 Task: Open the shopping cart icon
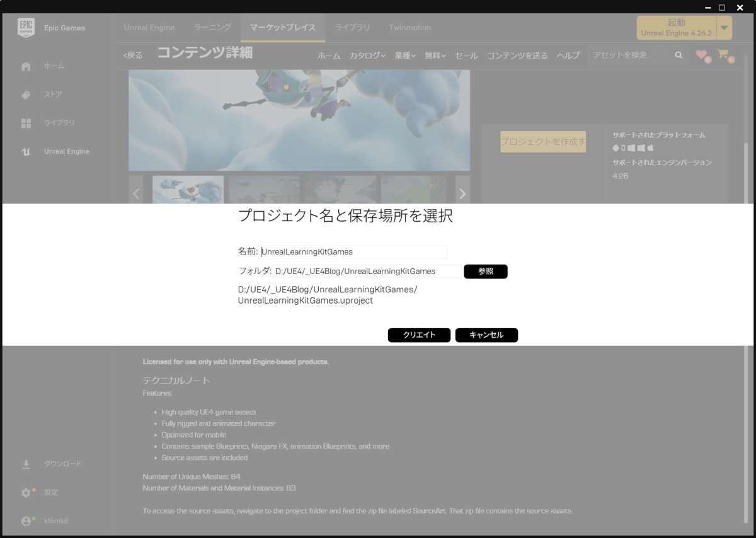coord(723,54)
